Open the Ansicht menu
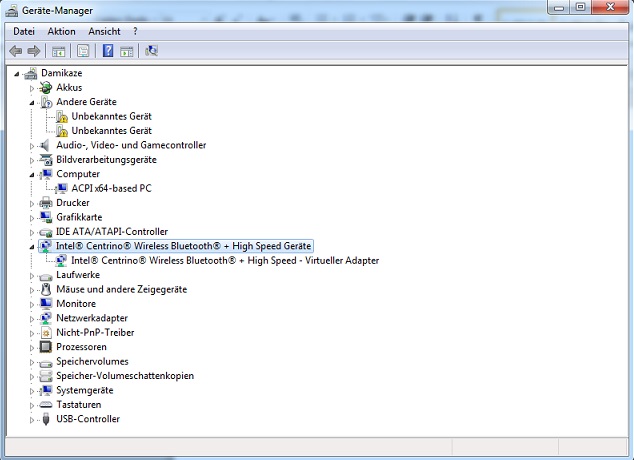634x460 pixels. [104, 32]
